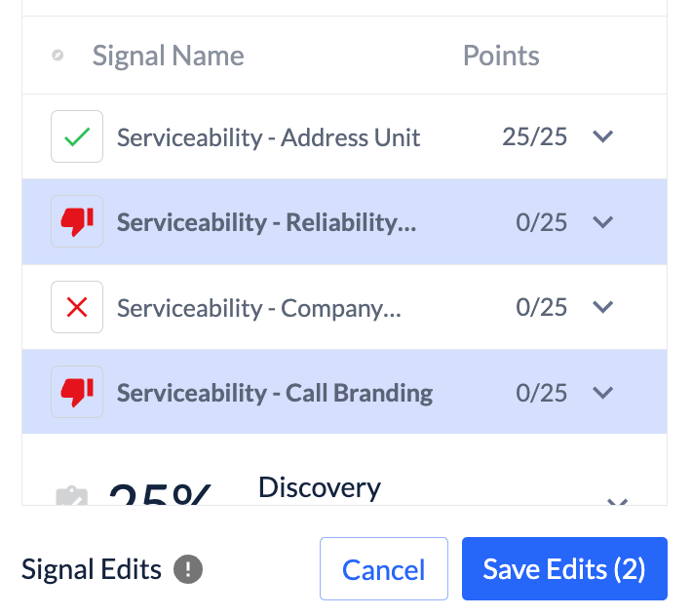Screen dimensions: 692x616
Task: Select the Serviceability - Address Unit signal name
Action: coord(269,137)
